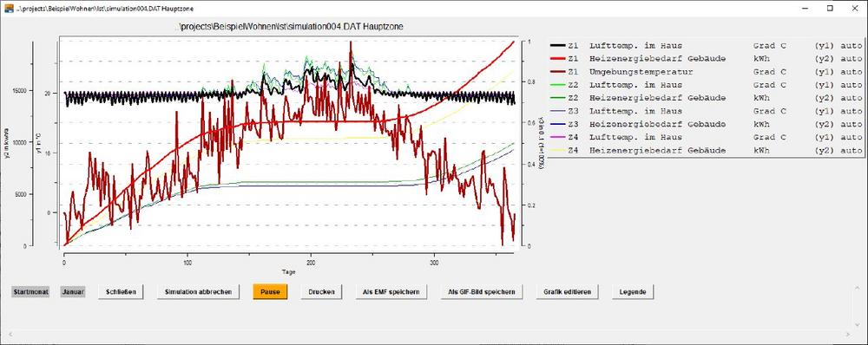Select legend entry Z4 Lufttemp. im Haus

[x=707, y=137]
